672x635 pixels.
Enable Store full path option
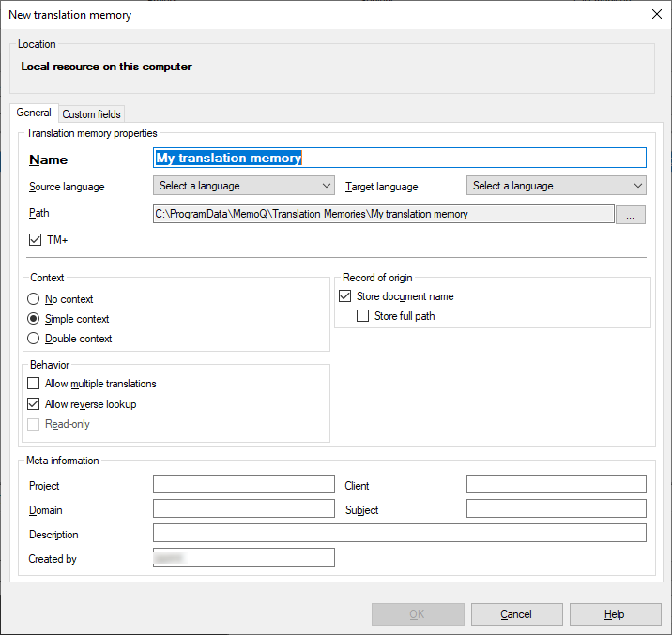363,316
